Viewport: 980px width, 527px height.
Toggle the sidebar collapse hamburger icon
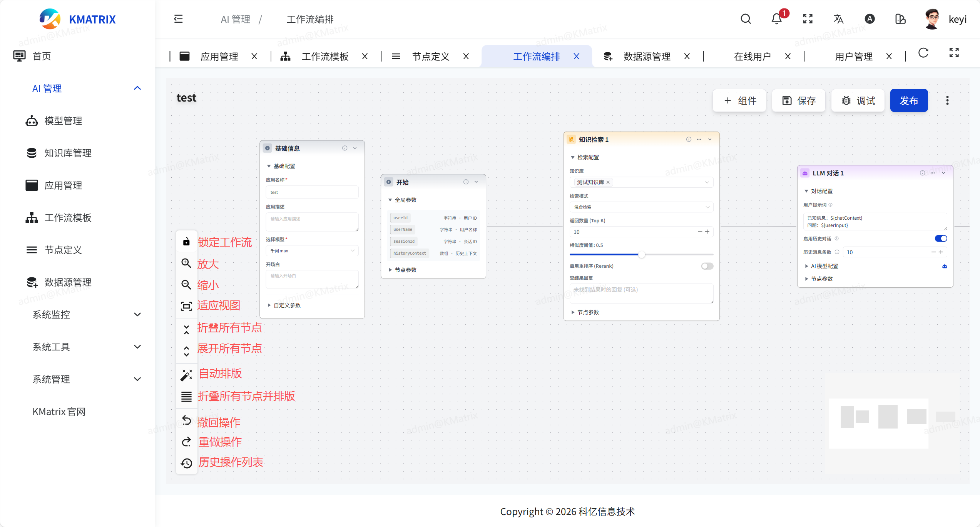(178, 19)
